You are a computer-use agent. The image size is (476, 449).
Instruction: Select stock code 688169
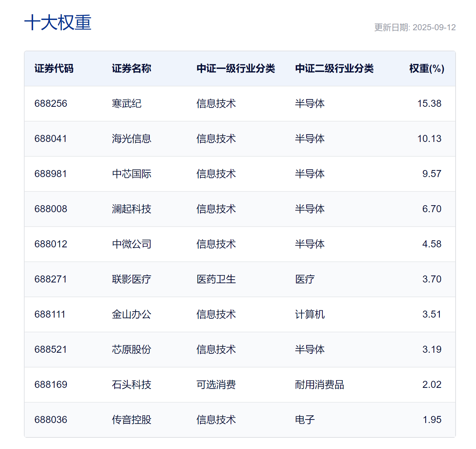point(51,385)
